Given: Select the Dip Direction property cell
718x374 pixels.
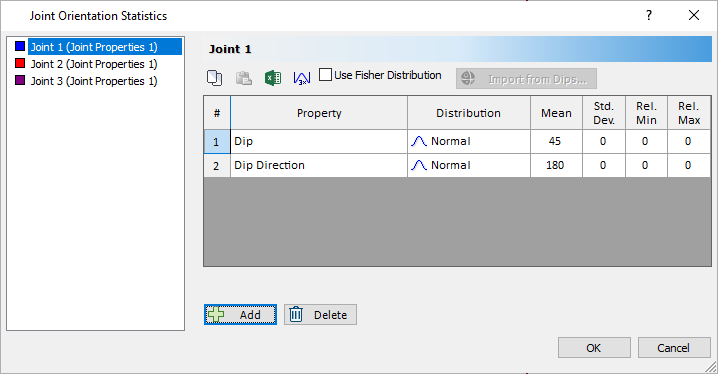Looking at the screenshot, I should click(x=319, y=165).
